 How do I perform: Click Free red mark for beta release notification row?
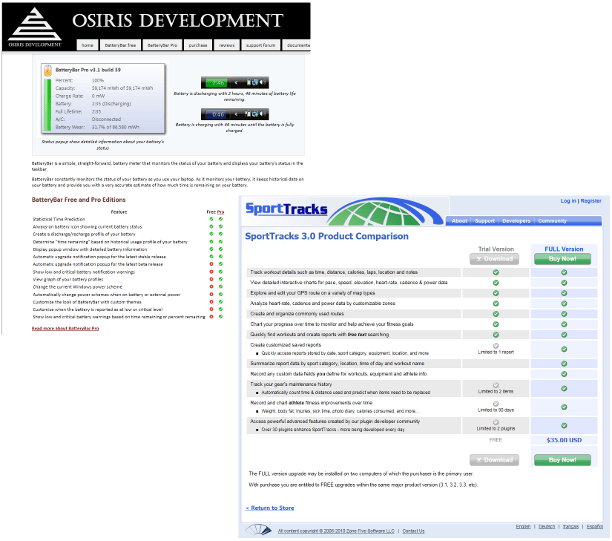click(x=212, y=264)
